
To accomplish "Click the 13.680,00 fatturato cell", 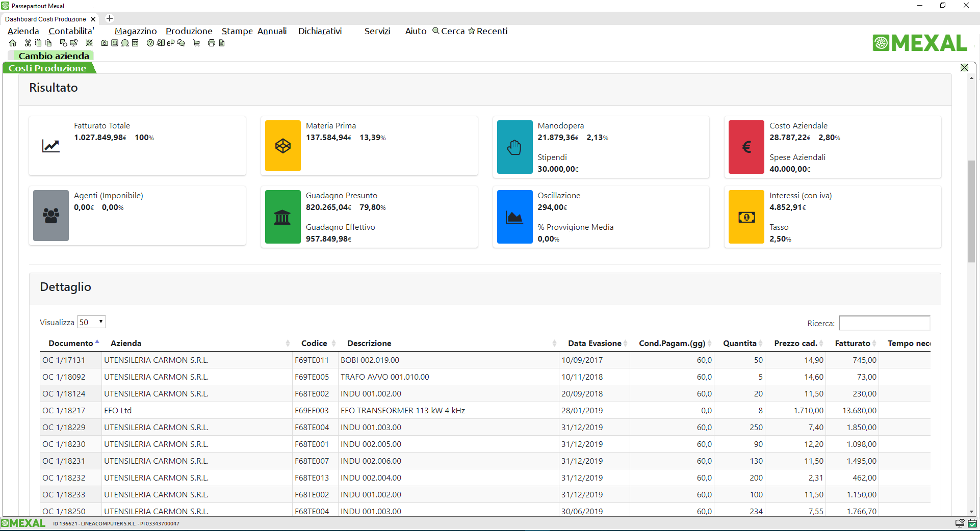I will click(853, 410).
